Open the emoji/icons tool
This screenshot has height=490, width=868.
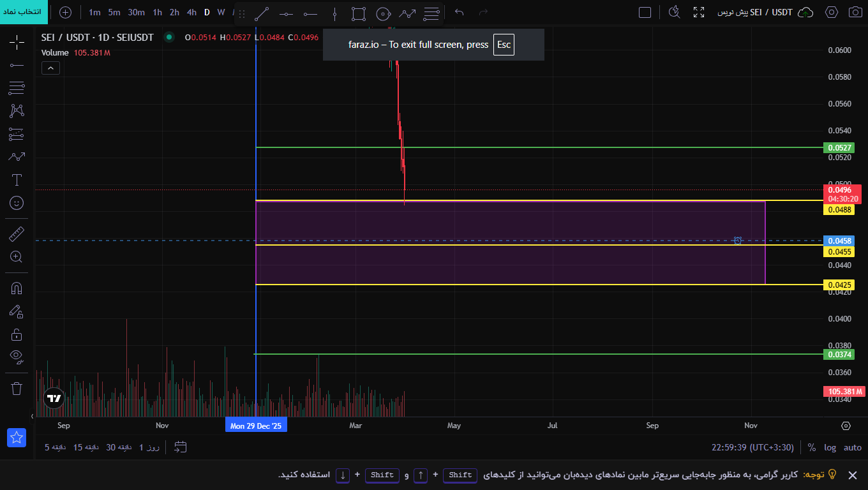coord(17,203)
